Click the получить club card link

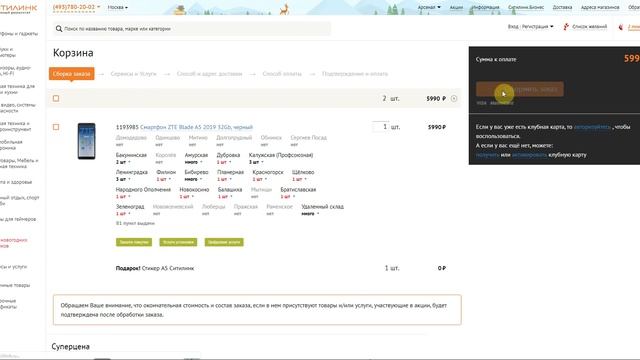pos(487,155)
